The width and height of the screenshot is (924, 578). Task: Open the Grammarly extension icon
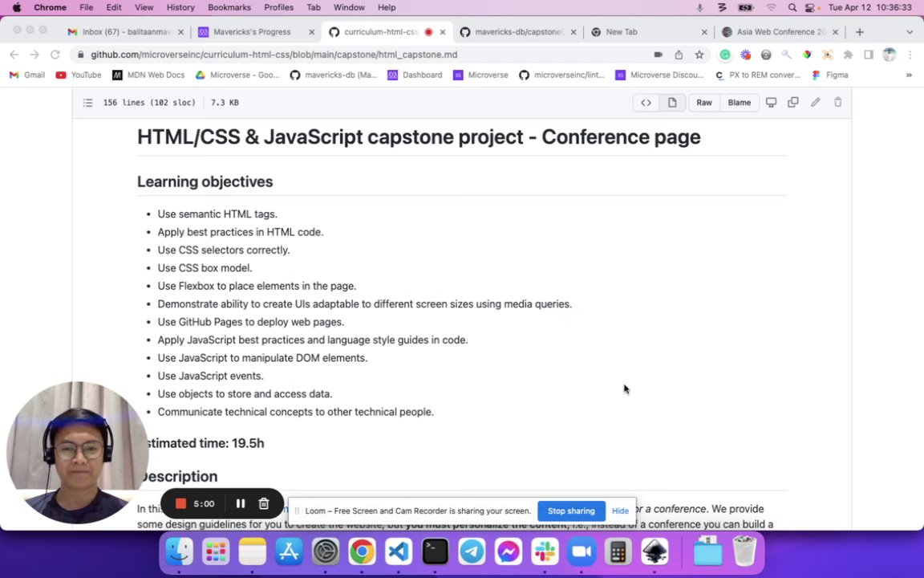(x=725, y=55)
